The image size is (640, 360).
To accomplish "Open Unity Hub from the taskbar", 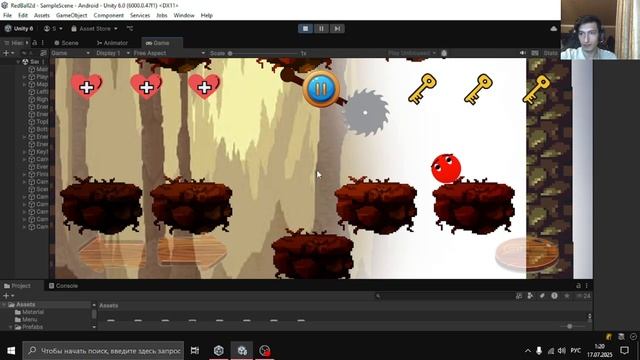I will click(x=219, y=351).
